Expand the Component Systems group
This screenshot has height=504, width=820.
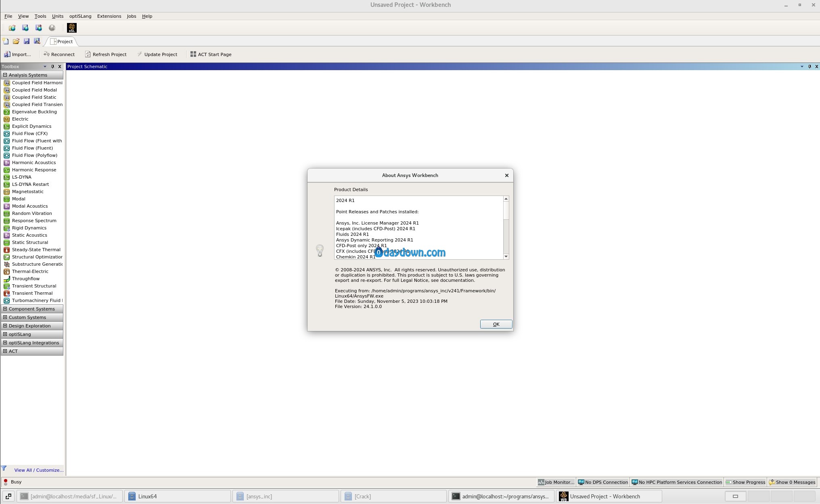tap(5, 309)
